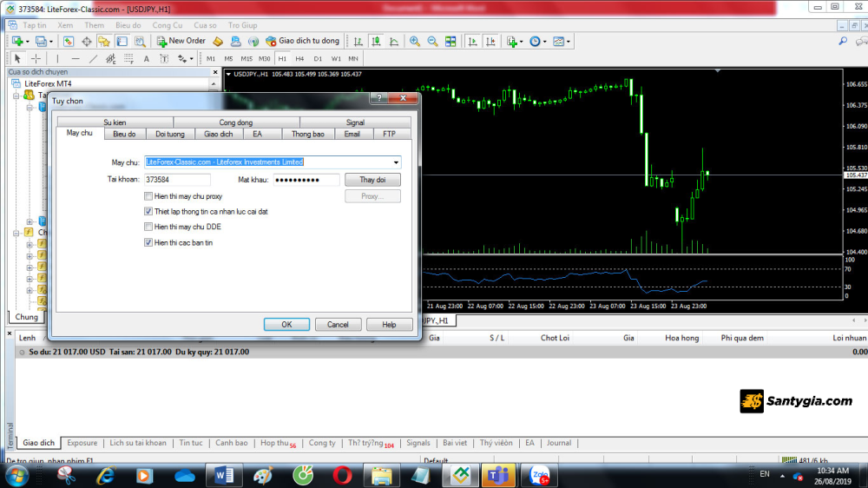The width and height of the screenshot is (868, 488).
Task: Click the Profiles toolbar icon
Action: 41,41
